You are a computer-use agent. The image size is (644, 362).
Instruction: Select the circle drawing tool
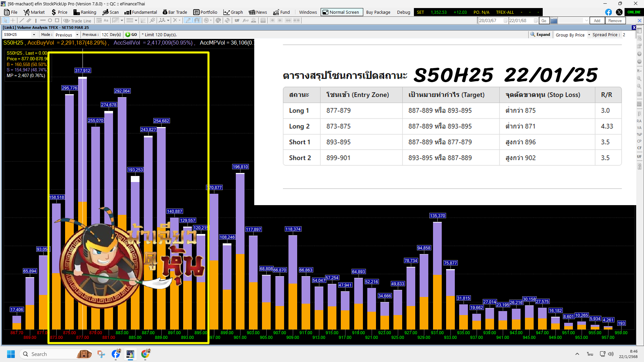[x=50, y=20]
